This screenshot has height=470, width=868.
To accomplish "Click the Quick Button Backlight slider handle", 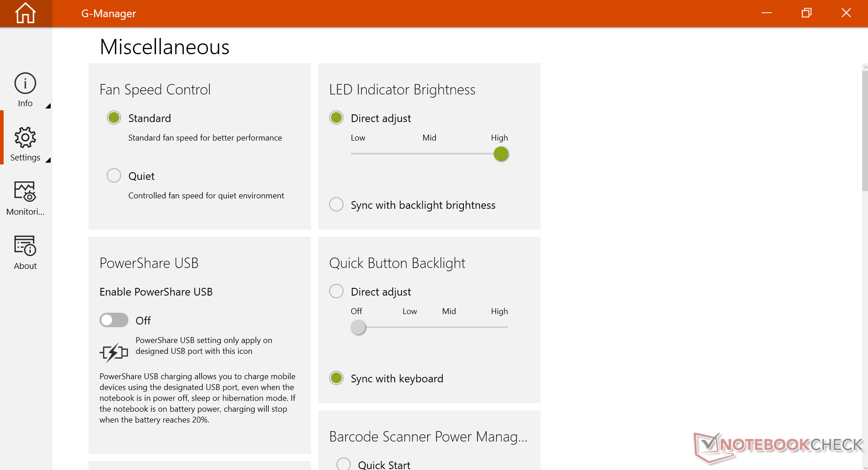I will click(358, 327).
